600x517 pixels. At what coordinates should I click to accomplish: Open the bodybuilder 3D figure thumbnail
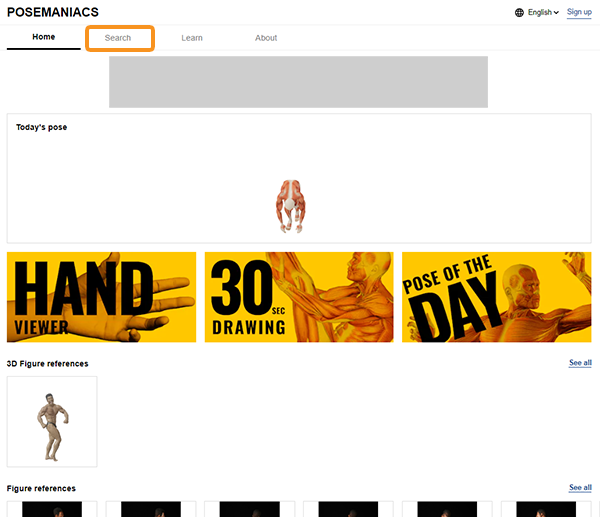pos(52,421)
